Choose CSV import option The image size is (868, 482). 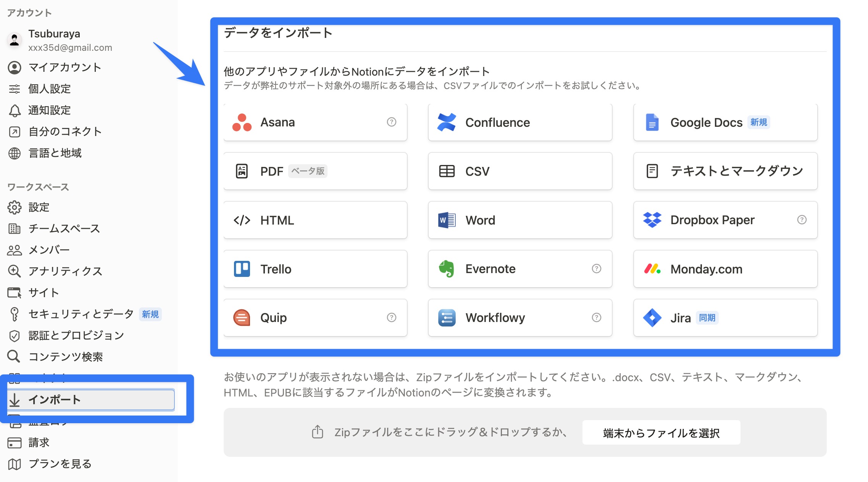tap(520, 171)
